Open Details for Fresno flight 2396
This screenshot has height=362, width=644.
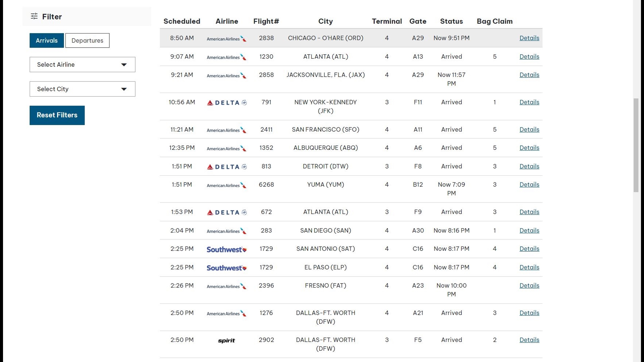529,286
